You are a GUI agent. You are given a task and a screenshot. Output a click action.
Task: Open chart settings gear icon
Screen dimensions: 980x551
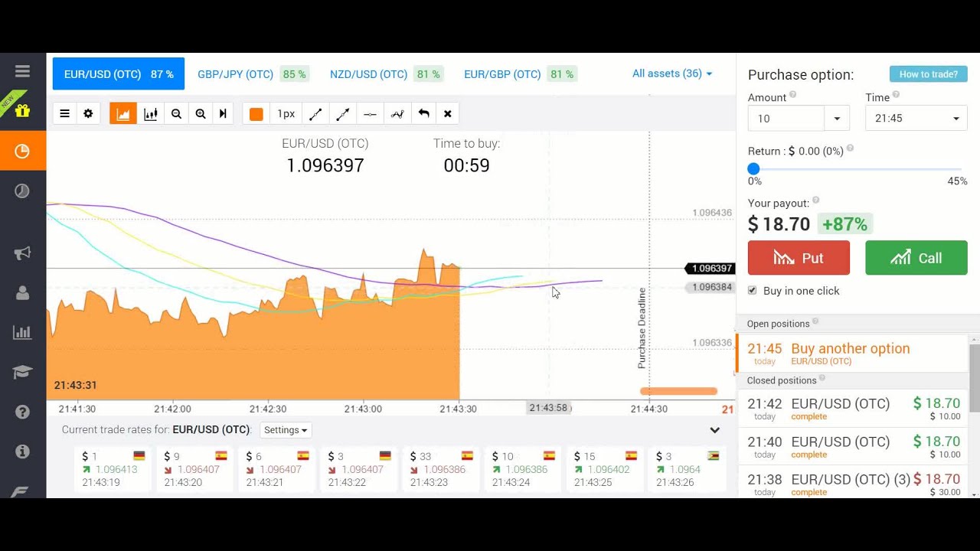click(88, 114)
